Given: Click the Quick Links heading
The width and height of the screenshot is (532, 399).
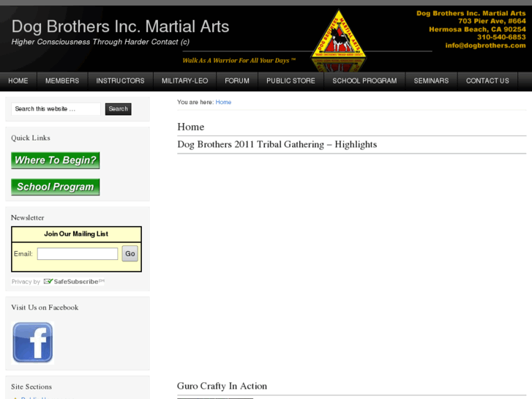Looking at the screenshot, I should point(31,138).
